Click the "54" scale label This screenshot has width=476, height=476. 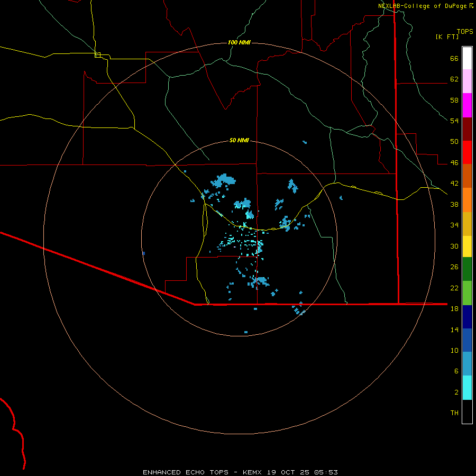click(x=454, y=121)
